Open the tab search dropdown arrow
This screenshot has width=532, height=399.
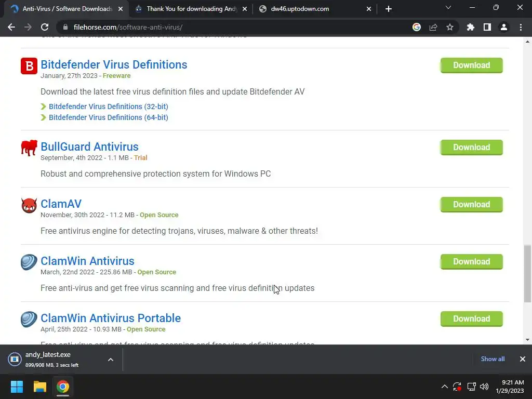click(448, 7)
